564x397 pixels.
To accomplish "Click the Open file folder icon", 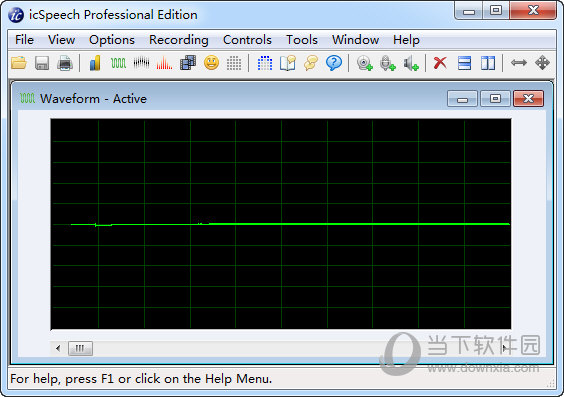I will coord(19,63).
